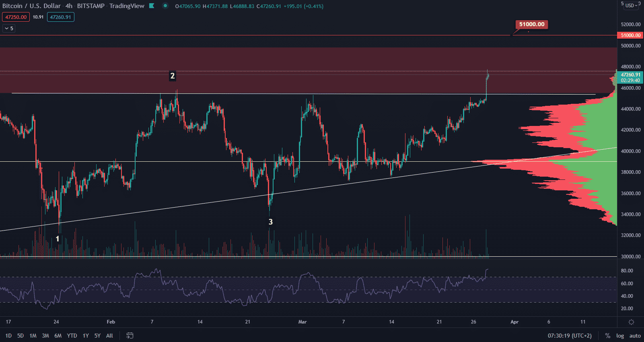Image resolution: width=644 pixels, height=342 pixels.
Task: Click the 51000.00 red price alert label
Action: point(531,25)
